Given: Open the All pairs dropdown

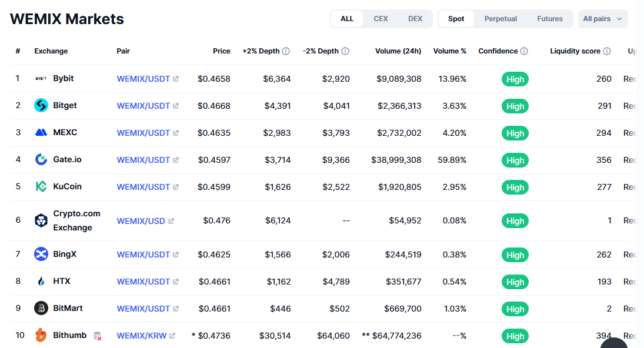Looking at the screenshot, I should coord(602,19).
